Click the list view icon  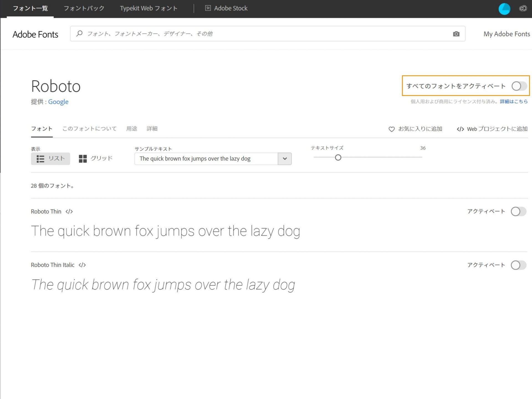pyautogui.click(x=40, y=159)
